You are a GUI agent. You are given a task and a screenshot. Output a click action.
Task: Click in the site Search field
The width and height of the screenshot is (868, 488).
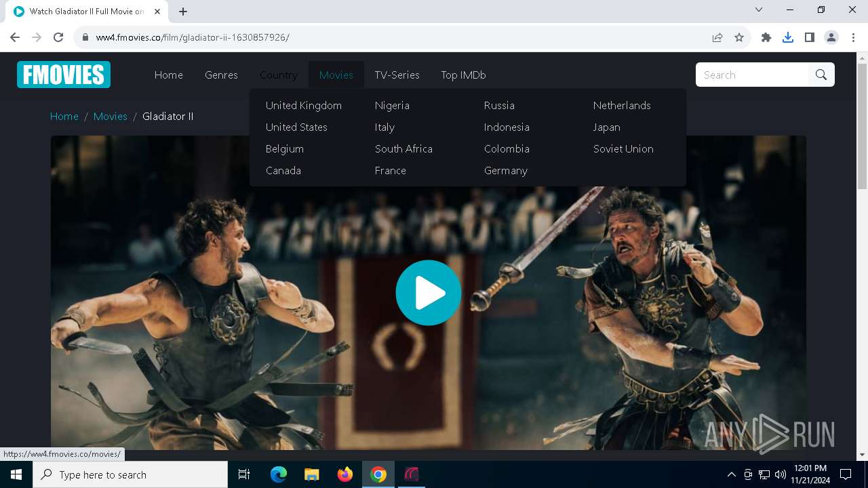tap(753, 75)
